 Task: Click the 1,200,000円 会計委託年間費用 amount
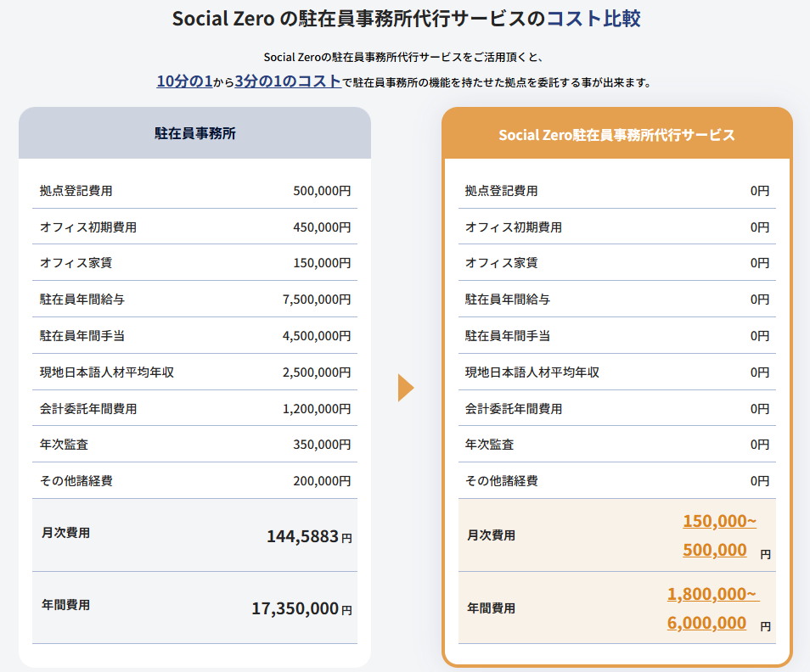click(316, 409)
